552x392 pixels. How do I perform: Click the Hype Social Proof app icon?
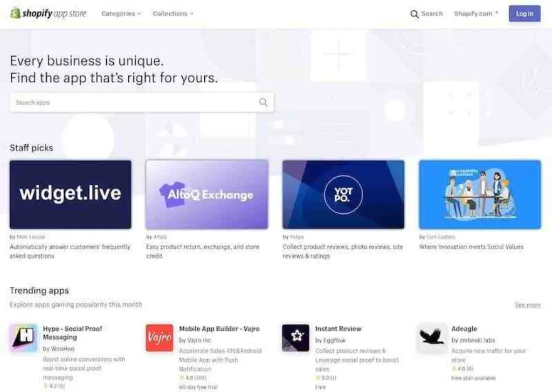click(23, 338)
